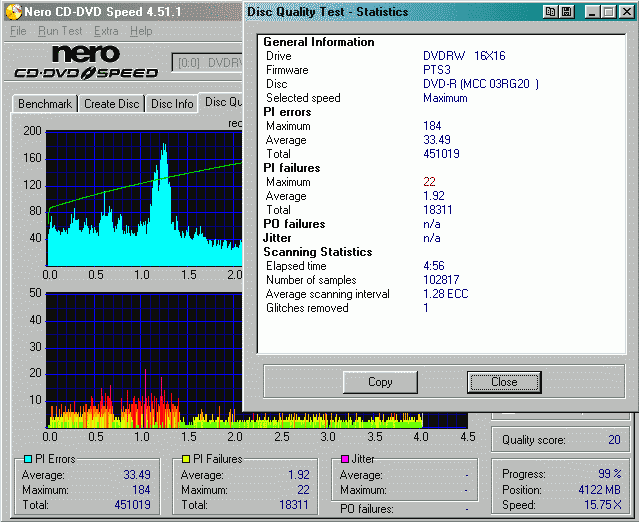Click the Speed value 15.75 X
Image resolution: width=639 pixels, height=522 pixels.
click(603, 505)
